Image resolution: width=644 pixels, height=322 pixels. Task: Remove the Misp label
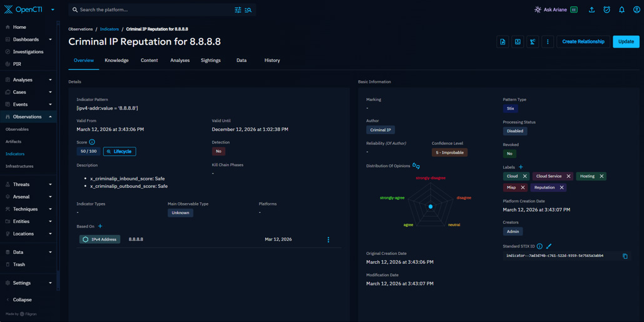[523, 187]
